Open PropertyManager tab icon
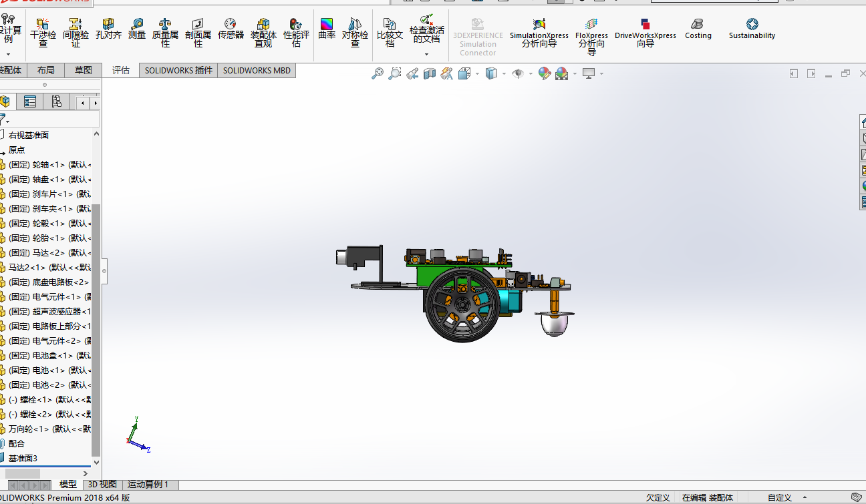The height and width of the screenshot is (504, 866). (30, 101)
